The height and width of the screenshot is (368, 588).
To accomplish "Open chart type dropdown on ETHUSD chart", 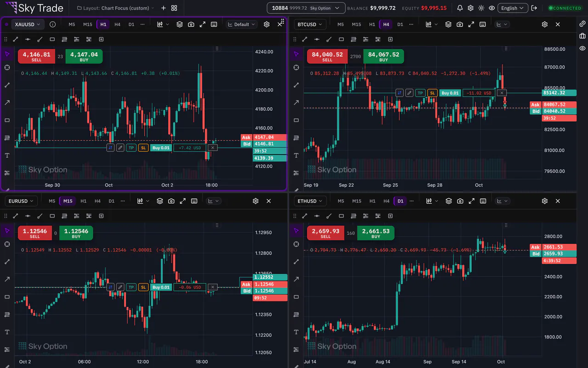I will 432,201.
